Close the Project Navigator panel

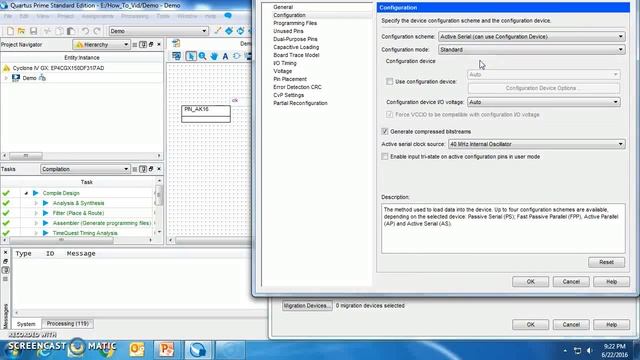point(159,44)
